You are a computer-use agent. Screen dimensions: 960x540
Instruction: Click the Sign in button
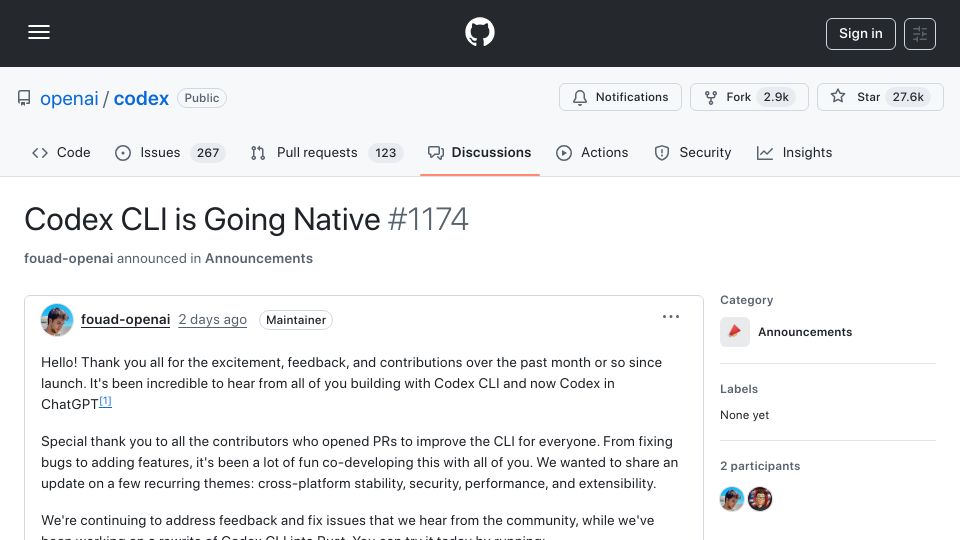[860, 34]
